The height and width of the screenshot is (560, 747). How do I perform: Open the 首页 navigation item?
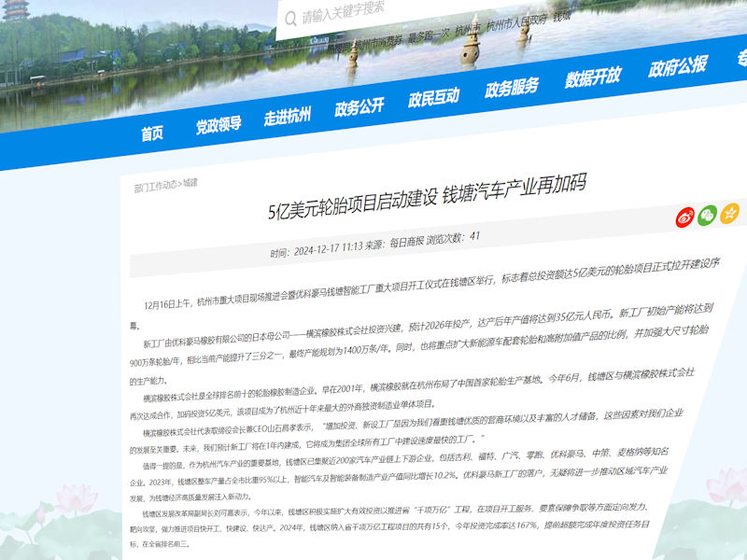point(152,133)
